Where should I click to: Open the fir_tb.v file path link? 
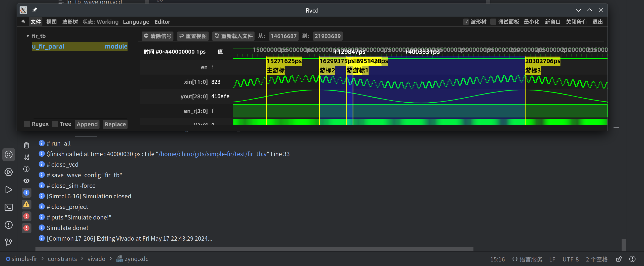click(213, 154)
